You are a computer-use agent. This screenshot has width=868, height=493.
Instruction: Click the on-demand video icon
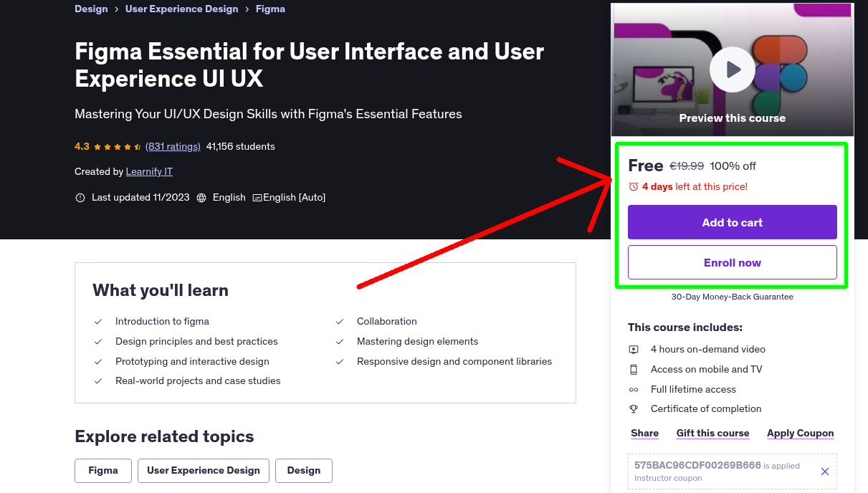[634, 350]
